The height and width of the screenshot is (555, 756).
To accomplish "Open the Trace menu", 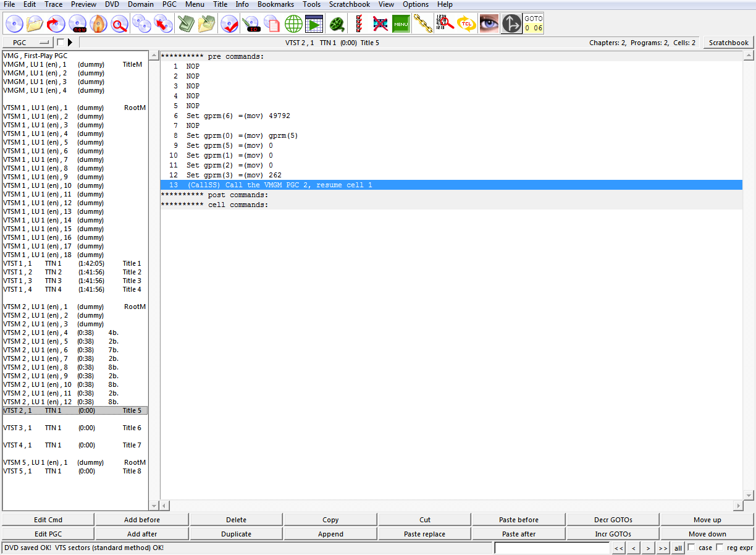I will 54,4.
